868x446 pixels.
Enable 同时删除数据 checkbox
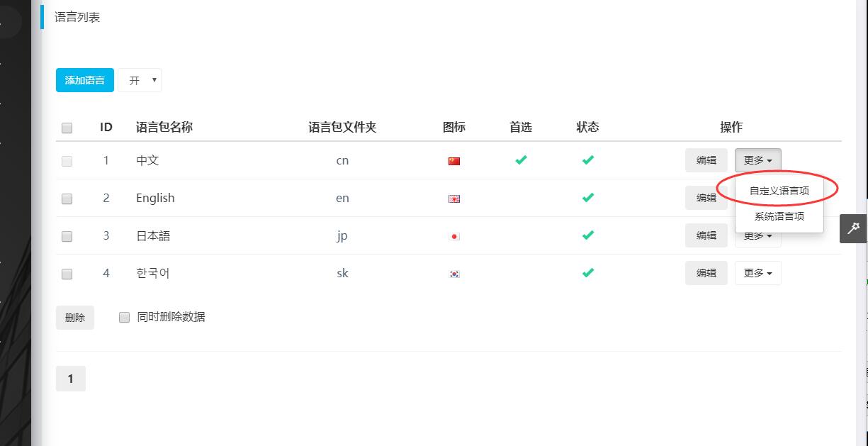click(x=124, y=318)
